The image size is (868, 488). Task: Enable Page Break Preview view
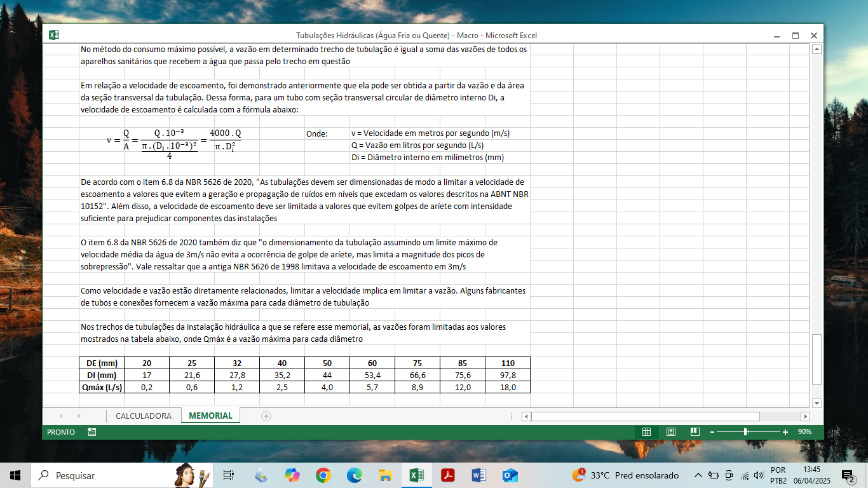point(695,432)
